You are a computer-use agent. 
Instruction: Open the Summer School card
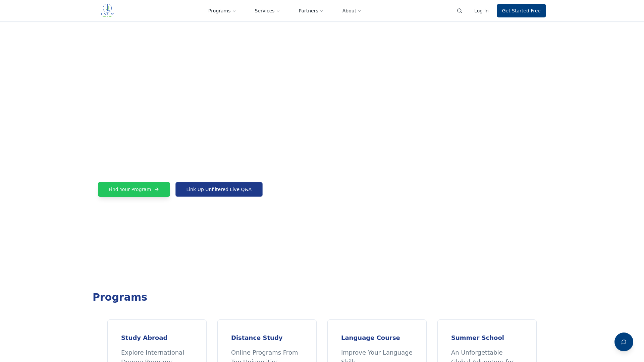[x=487, y=341]
